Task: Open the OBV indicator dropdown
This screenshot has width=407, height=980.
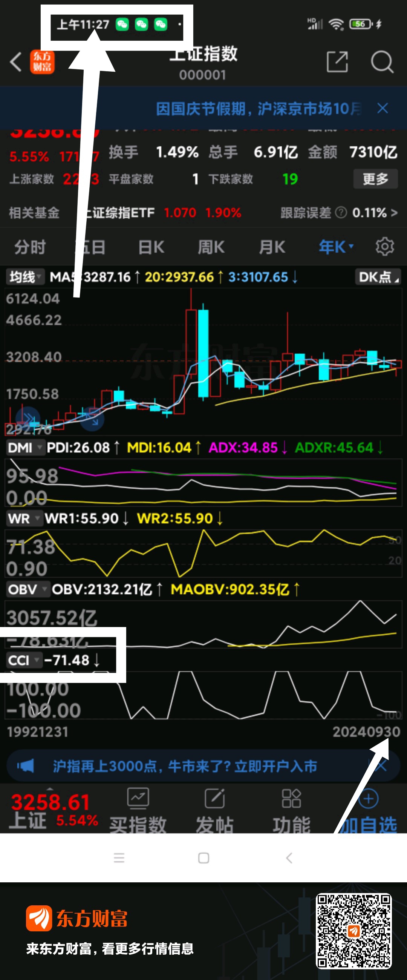Action: 28,589
